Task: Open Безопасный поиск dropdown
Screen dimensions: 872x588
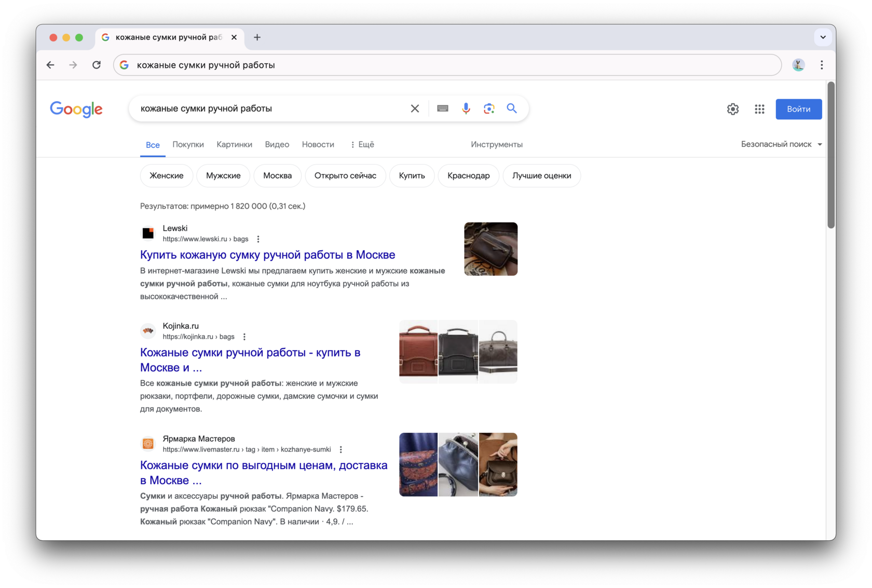Action: pyautogui.click(x=781, y=144)
